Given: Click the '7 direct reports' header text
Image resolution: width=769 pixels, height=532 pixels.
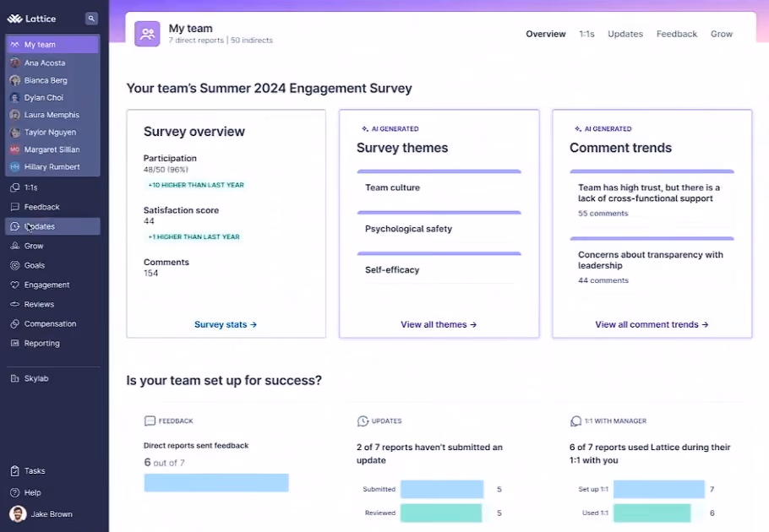Looking at the screenshot, I should coord(196,41).
